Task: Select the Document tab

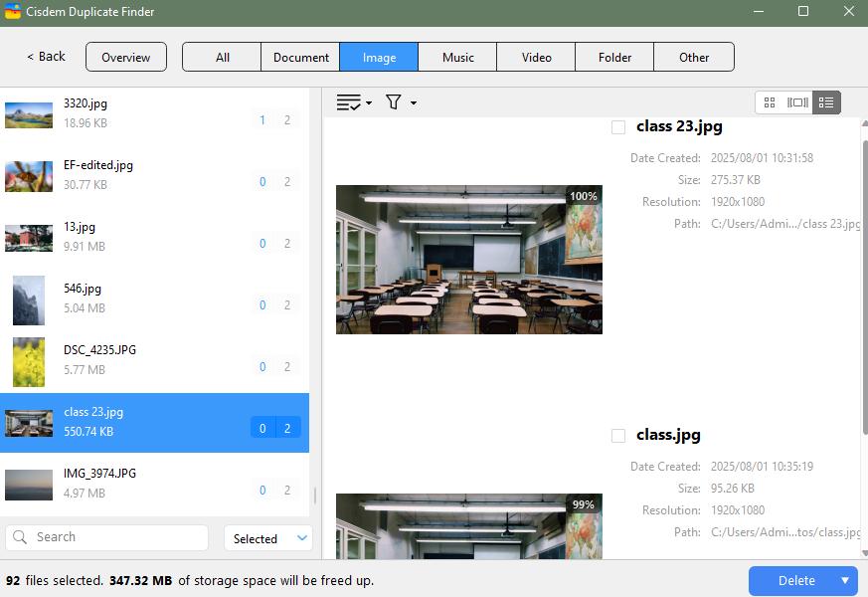Action: (x=300, y=57)
